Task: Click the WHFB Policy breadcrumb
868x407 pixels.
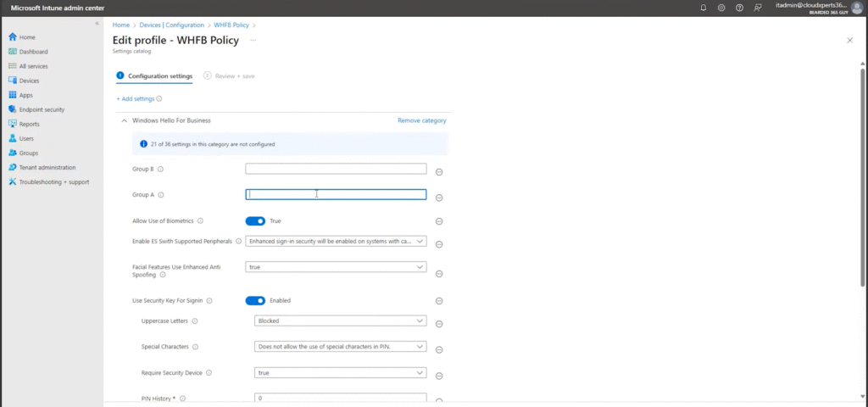Action: tap(231, 25)
